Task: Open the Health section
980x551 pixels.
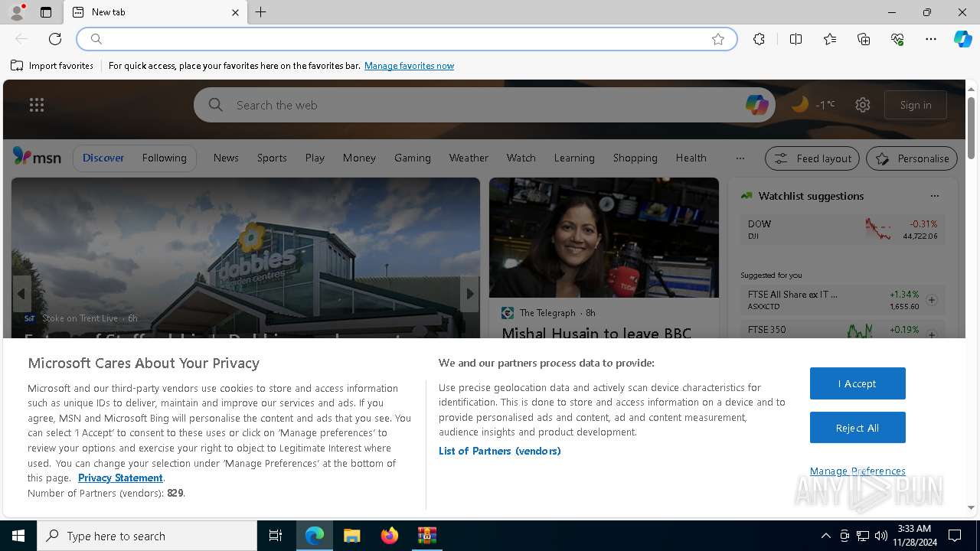Action: coord(691,158)
